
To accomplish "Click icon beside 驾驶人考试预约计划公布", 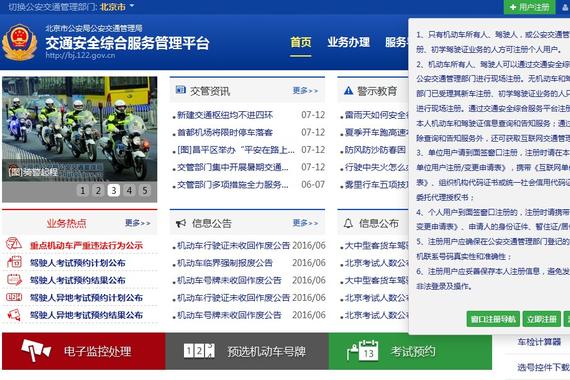I will pyautogui.click(x=14, y=262).
